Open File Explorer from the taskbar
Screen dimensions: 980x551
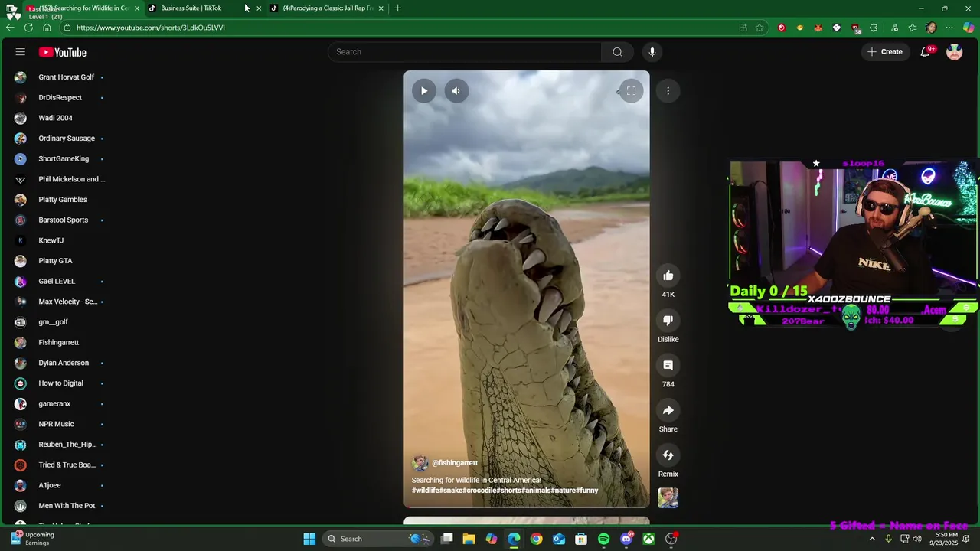(x=469, y=539)
